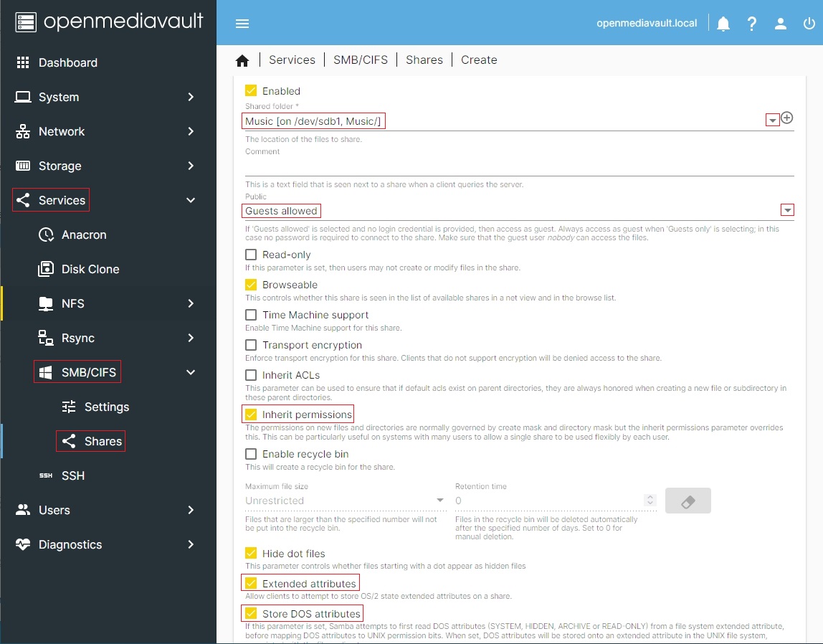Screen dimensions: 823x644
Task: Click the hamburger menu icon
Action: 242,24
